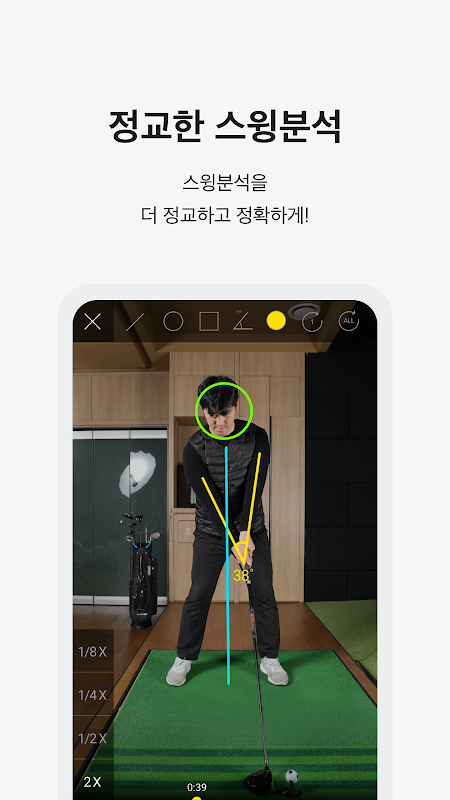Select the straight line drawing tool
Screen dimensions: 450x800
coord(135,322)
